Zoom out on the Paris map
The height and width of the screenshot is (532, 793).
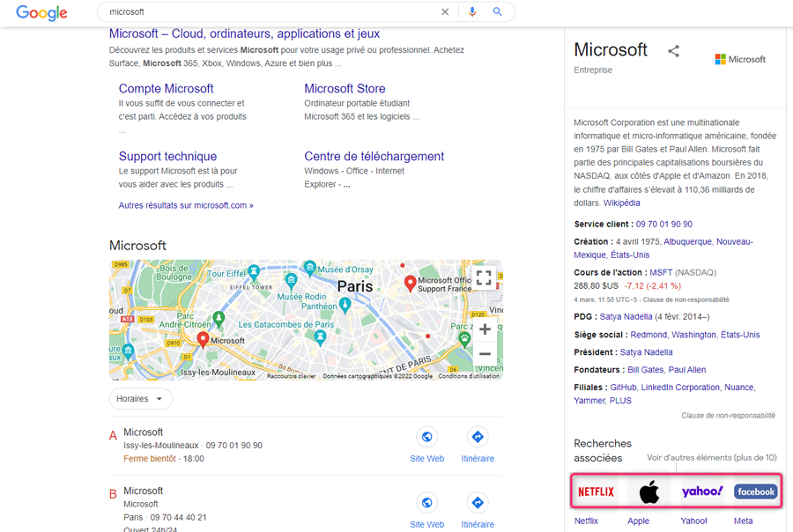coord(485,353)
